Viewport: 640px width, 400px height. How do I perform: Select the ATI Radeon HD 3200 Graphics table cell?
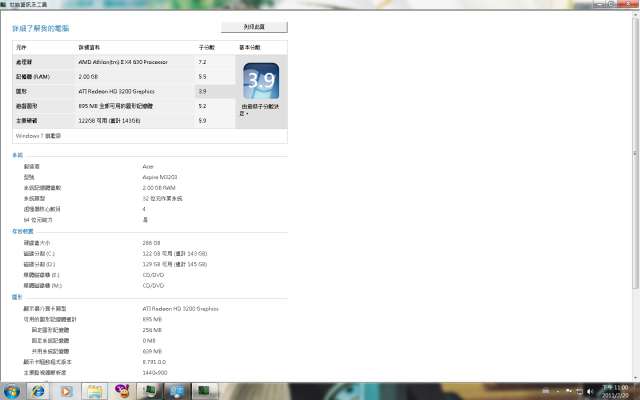tap(116, 91)
